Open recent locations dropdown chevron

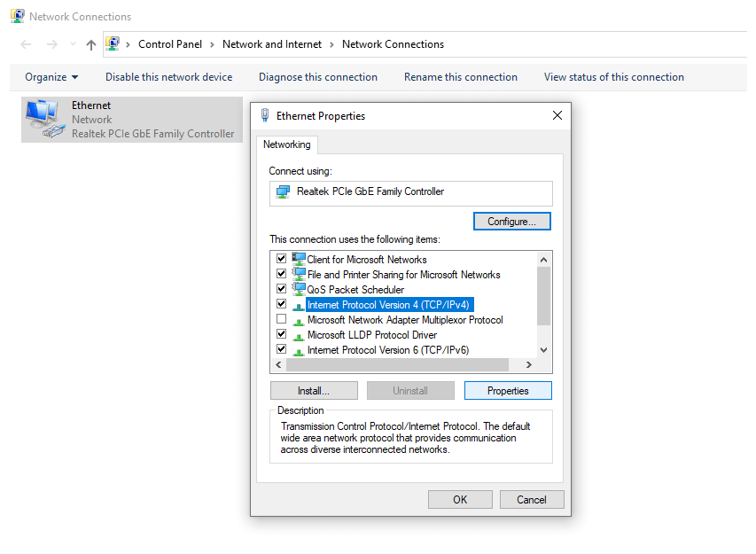coord(73,44)
